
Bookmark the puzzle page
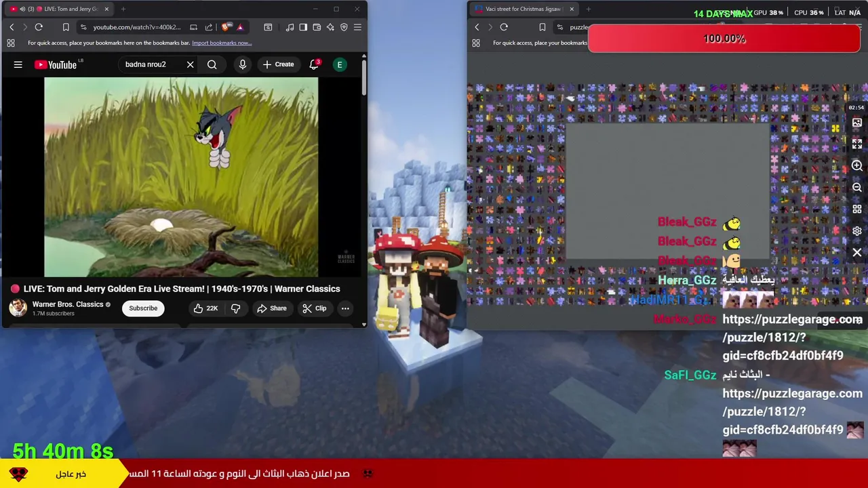pos(542,27)
